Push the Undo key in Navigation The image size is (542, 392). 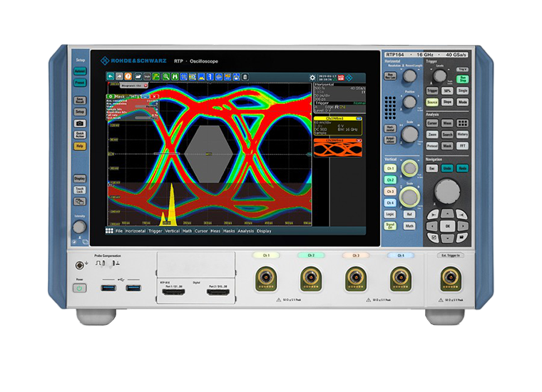(447, 168)
